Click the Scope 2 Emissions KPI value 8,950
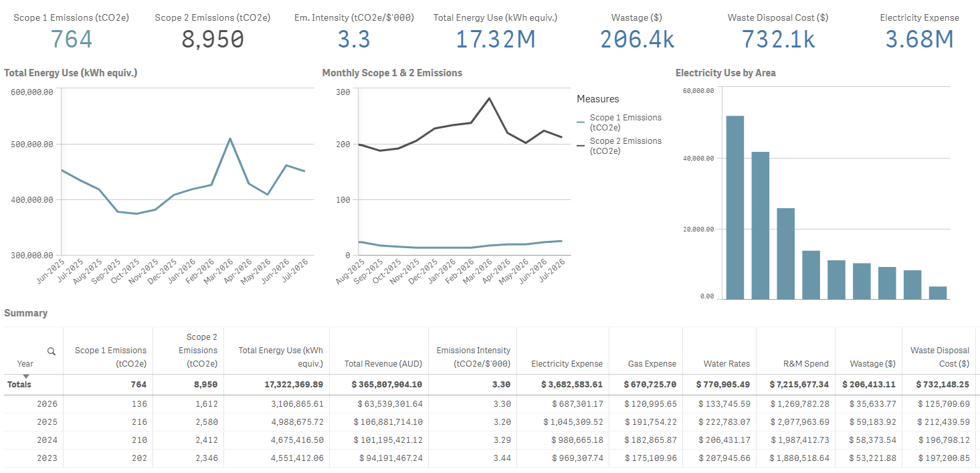 tap(213, 39)
